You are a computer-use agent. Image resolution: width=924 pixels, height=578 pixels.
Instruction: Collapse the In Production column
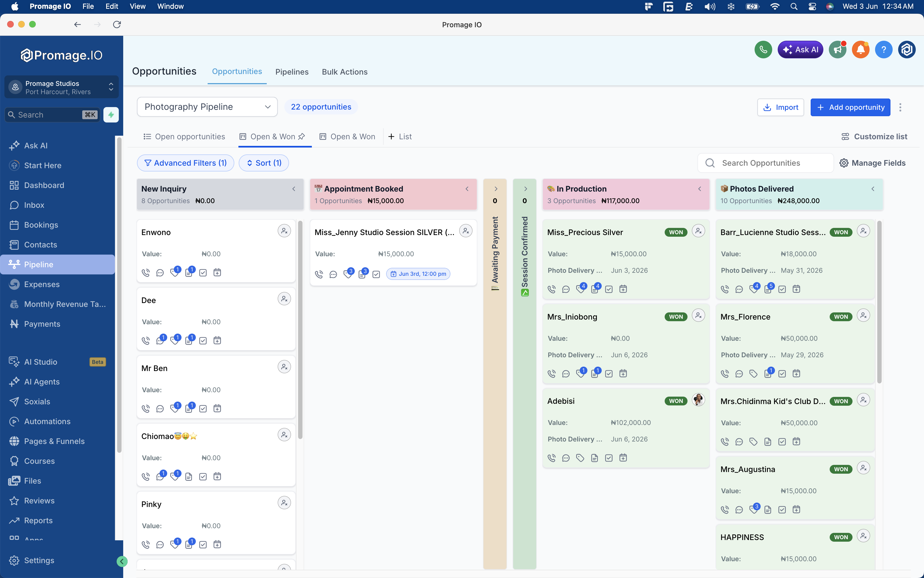pyautogui.click(x=700, y=189)
